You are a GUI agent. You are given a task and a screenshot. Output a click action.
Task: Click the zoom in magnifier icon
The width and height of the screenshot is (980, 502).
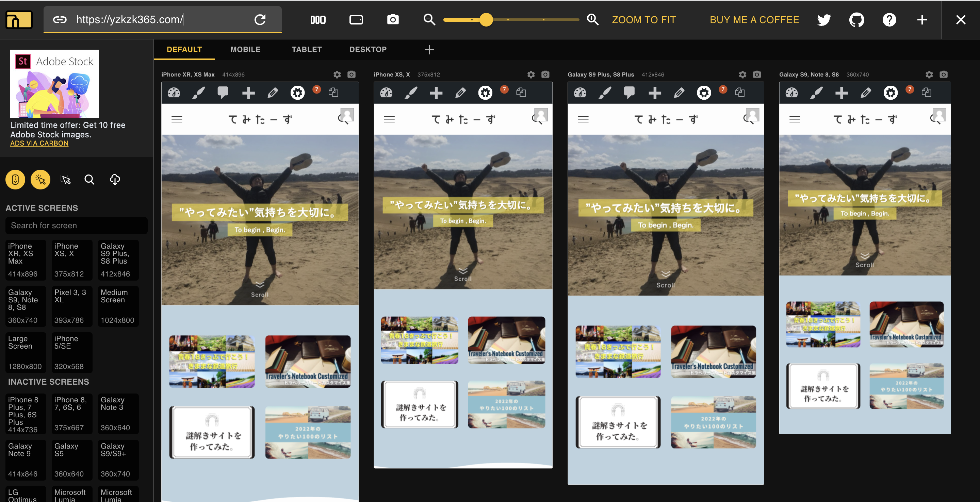tap(593, 20)
